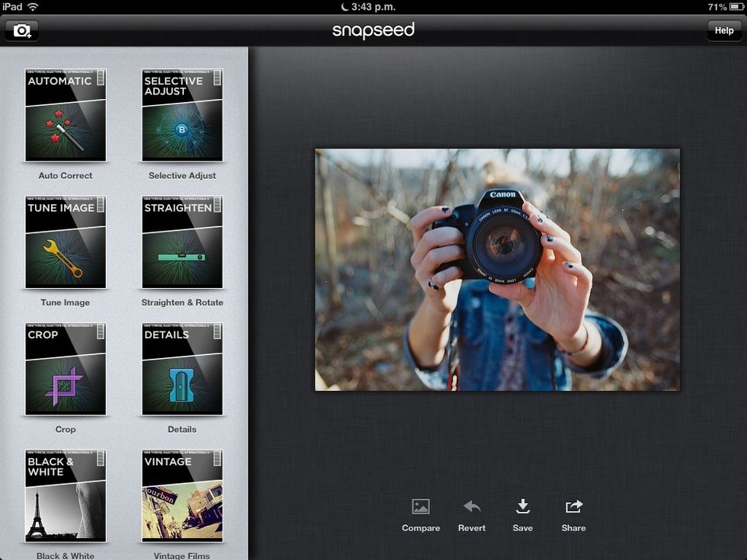Image resolution: width=747 pixels, height=560 pixels.
Task: Open the Vintage Films filter tile
Action: [182, 496]
